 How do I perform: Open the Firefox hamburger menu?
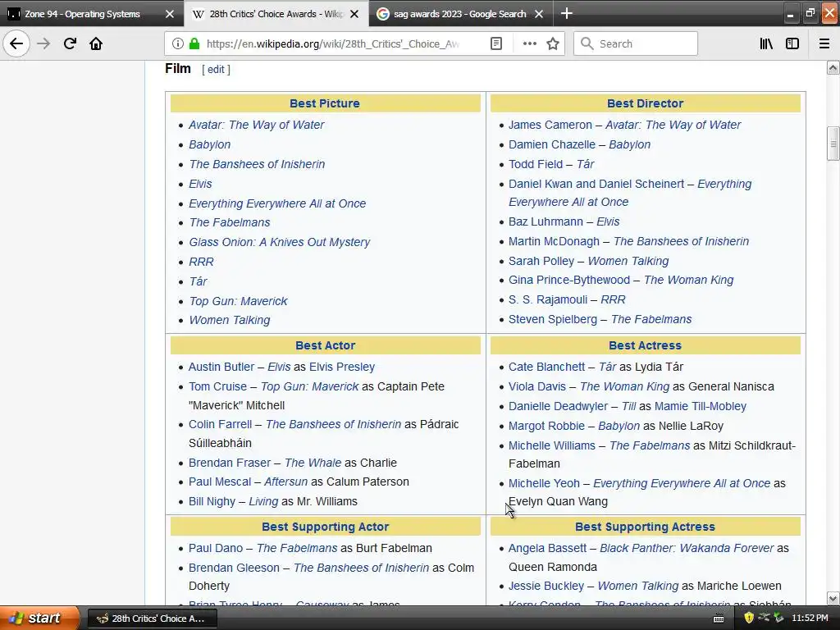pyautogui.click(x=824, y=43)
